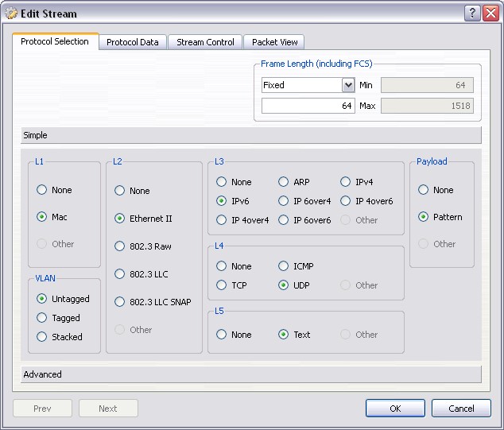Viewport: 504px width, 430px height.
Task: Switch to the Protocol Data tab
Action: point(132,42)
